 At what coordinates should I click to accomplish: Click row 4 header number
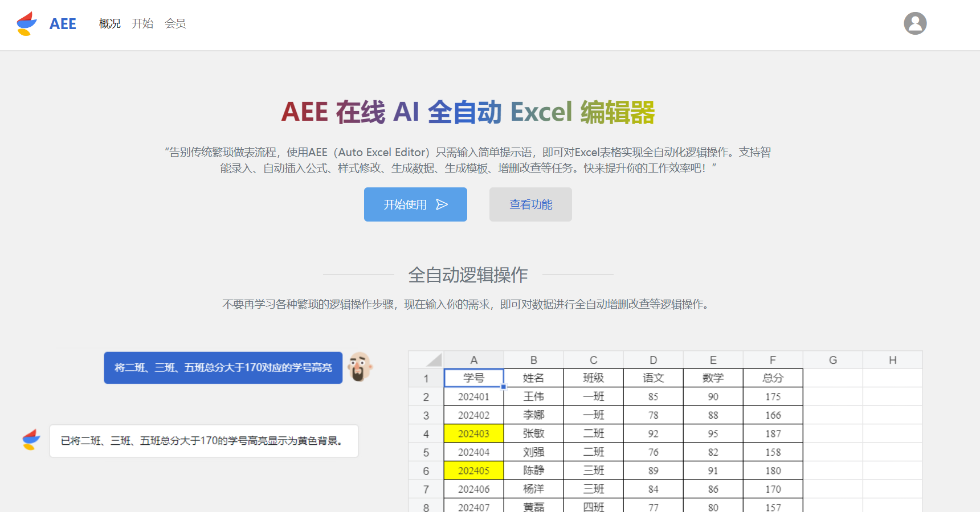426,434
